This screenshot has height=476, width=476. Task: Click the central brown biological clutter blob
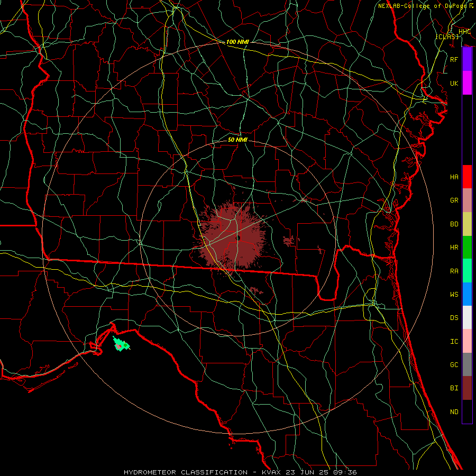click(234, 237)
